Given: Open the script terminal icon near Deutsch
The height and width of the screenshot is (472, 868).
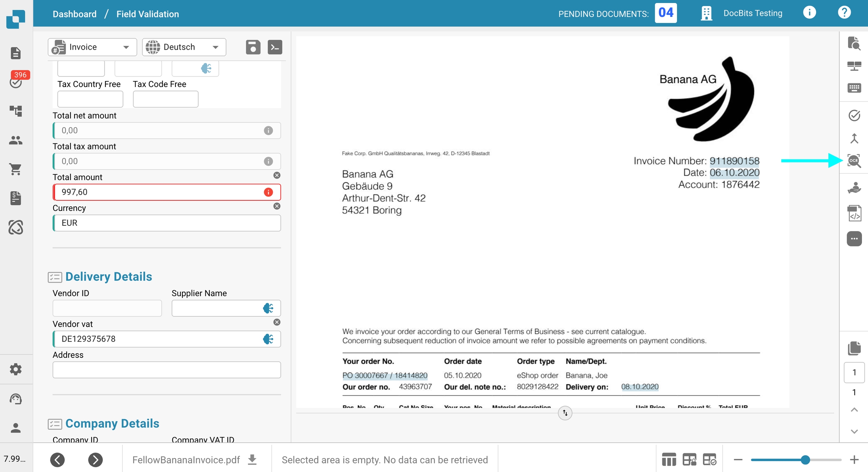Looking at the screenshot, I should pos(275,47).
